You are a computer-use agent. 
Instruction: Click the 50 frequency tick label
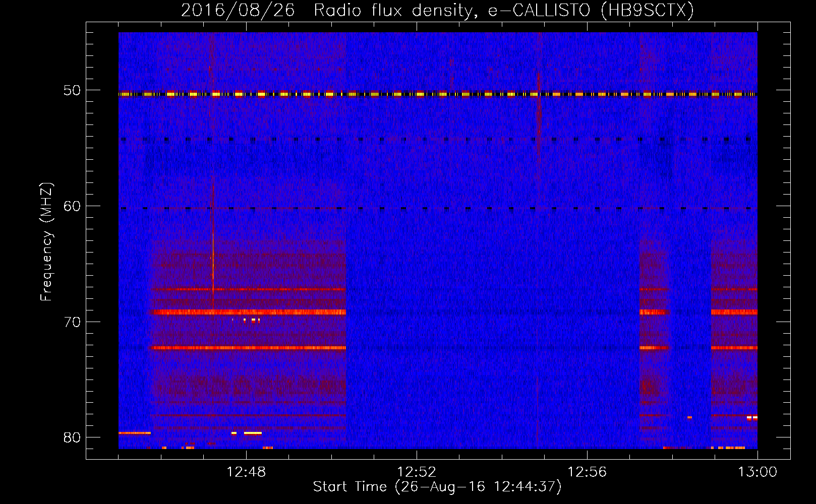click(x=72, y=91)
